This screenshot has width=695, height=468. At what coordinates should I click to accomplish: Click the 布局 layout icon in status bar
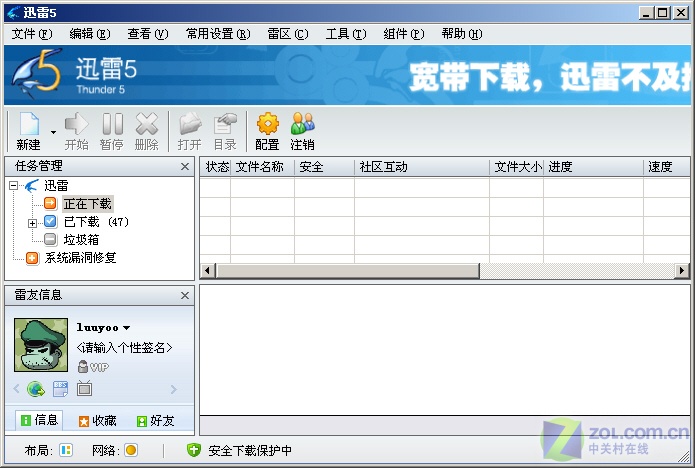point(66,450)
